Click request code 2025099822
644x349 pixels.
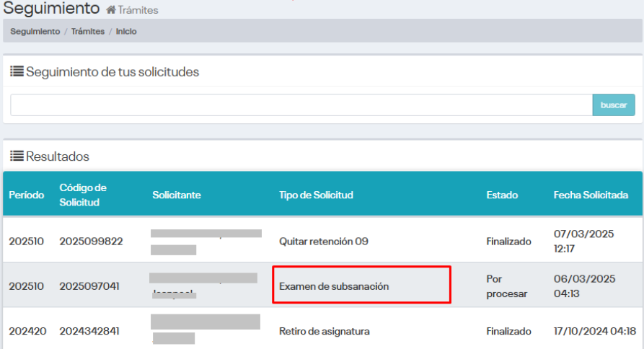coord(91,242)
